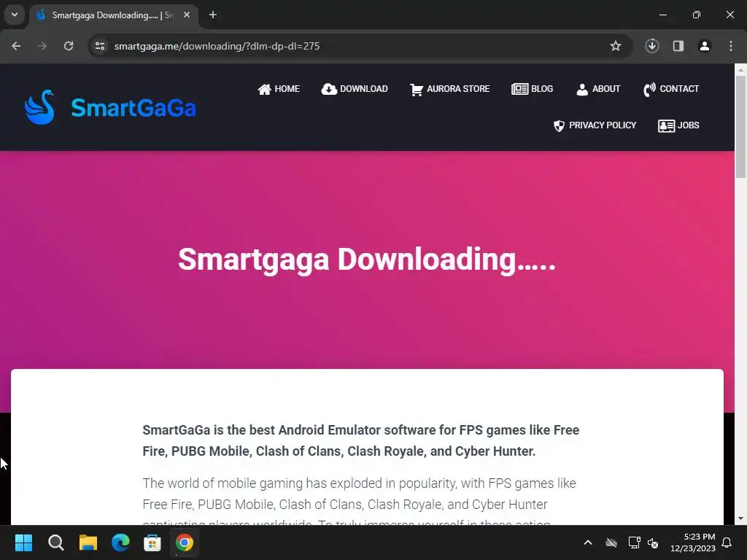Click the page vertical scrollbar thumb
747x560 pixels.
740,127
